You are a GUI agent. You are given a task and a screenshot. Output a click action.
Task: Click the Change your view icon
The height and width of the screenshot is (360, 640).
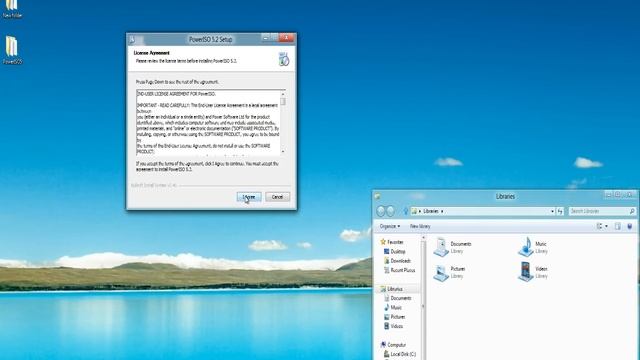pyautogui.click(x=599, y=226)
